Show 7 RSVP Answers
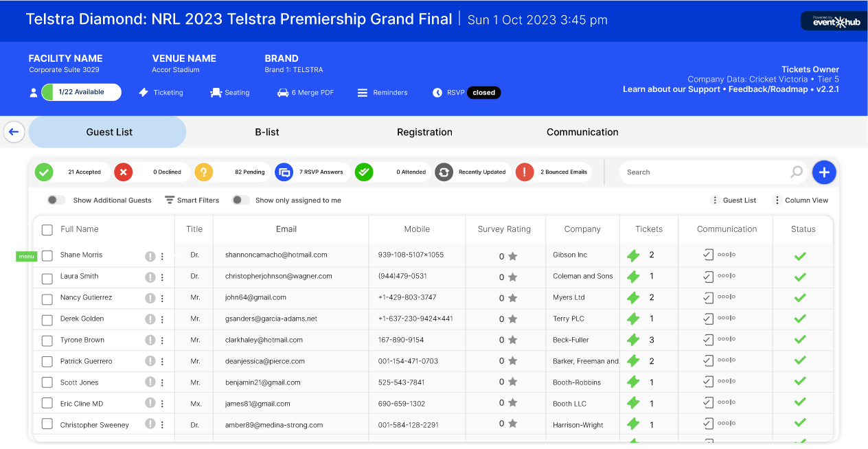The height and width of the screenshot is (449, 868). 312,172
